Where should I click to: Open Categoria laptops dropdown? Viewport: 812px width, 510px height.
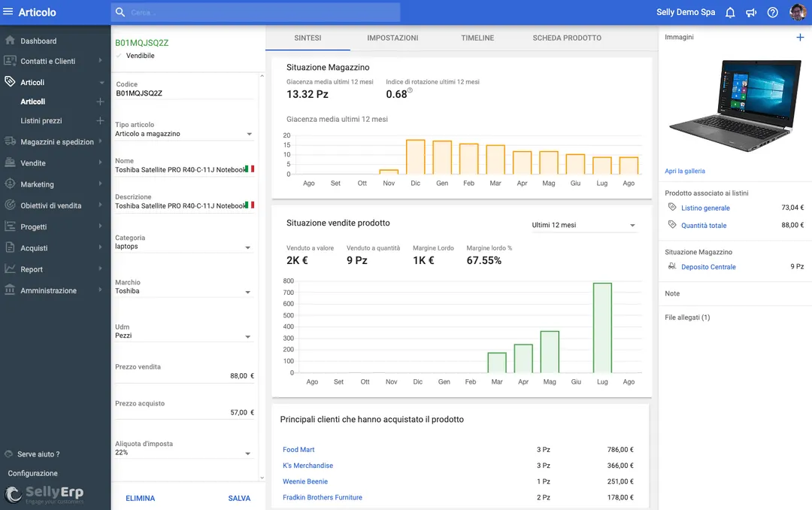(x=185, y=247)
